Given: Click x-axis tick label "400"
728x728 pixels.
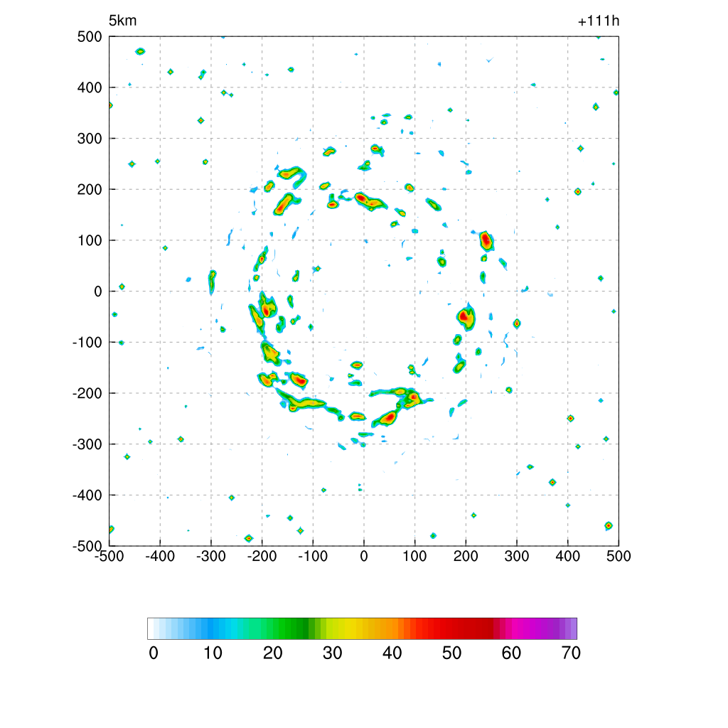Looking at the screenshot, I should pyautogui.click(x=568, y=556).
